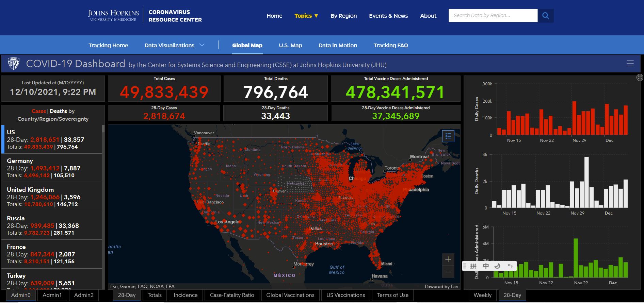Switch map to Totals tab
Image resolution: width=644 pixels, height=303 pixels.
(155, 295)
